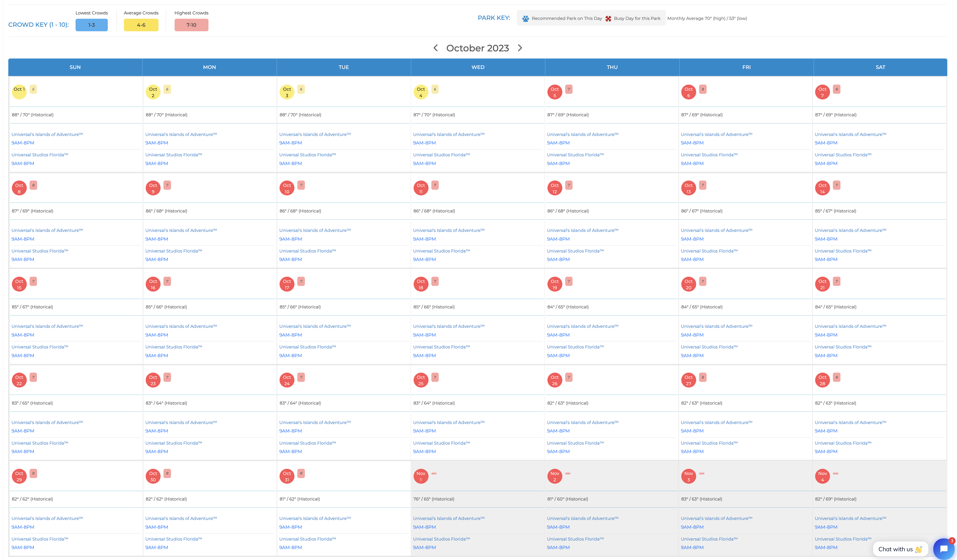
Task: Select the Oct 27 date circle
Action: (689, 380)
